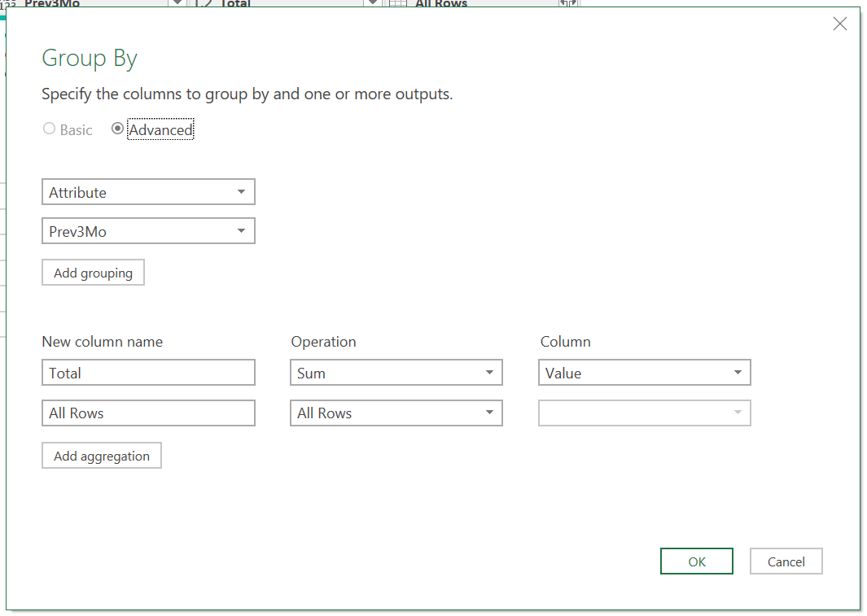
Task: Click the arrow of the Sum dropdown
Action: pyautogui.click(x=489, y=373)
